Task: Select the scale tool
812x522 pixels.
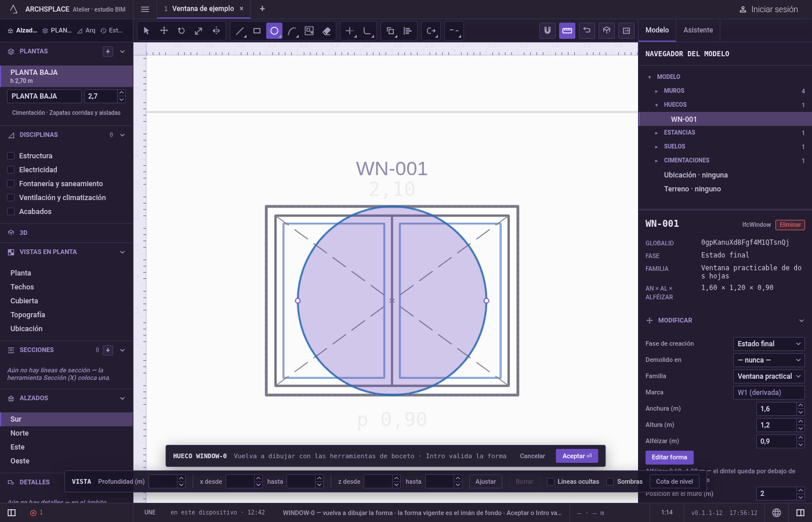Action: (199, 31)
